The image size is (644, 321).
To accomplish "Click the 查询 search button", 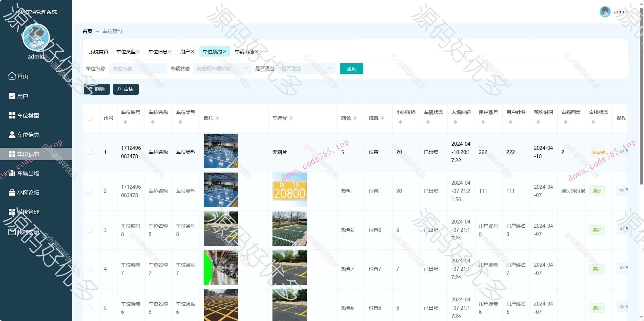I will point(351,69).
